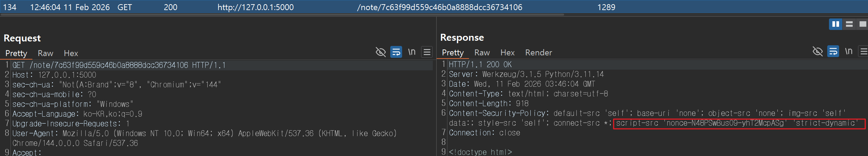Image resolution: width=868 pixels, height=156 pixels.
Task: Open the Raw tab in the Request panel
Action: tap(45, 53)
